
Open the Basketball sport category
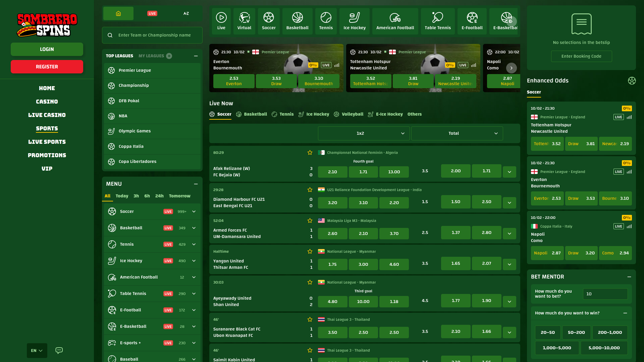[297, 21]
